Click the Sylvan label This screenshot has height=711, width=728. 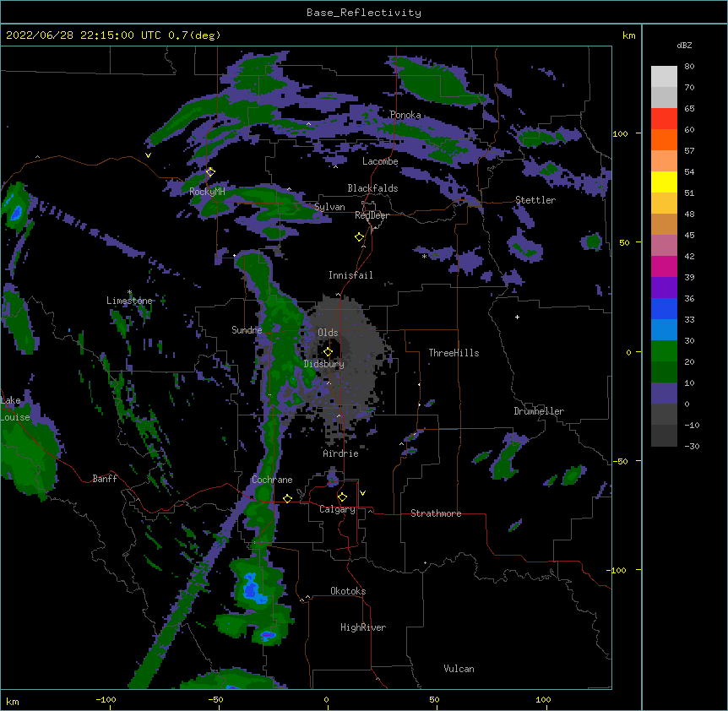click(x=329, y=207)
